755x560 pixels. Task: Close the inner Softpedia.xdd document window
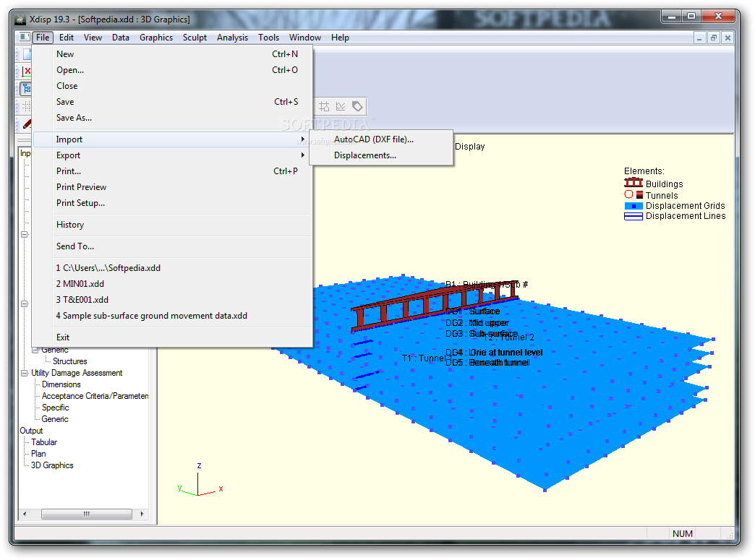coord(728,38)
